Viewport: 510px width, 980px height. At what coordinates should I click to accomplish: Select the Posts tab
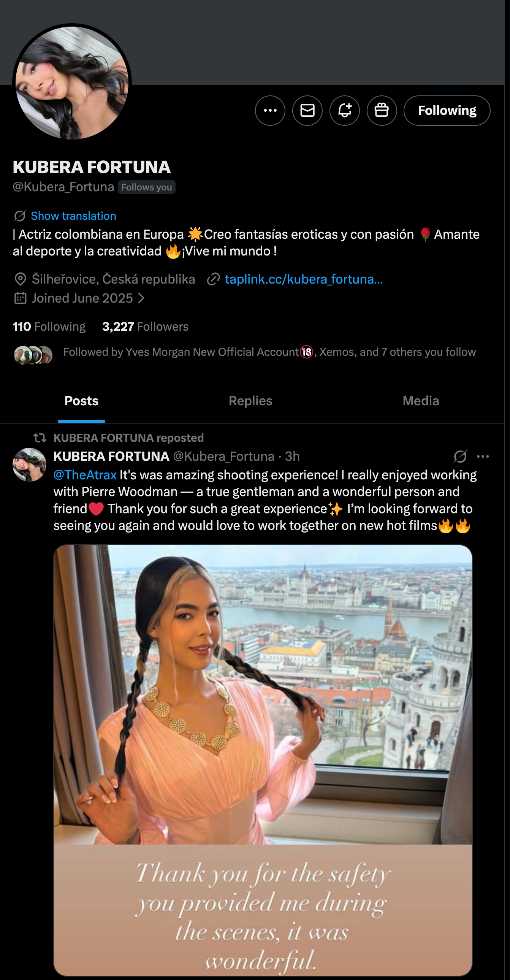tap(81, 401)
